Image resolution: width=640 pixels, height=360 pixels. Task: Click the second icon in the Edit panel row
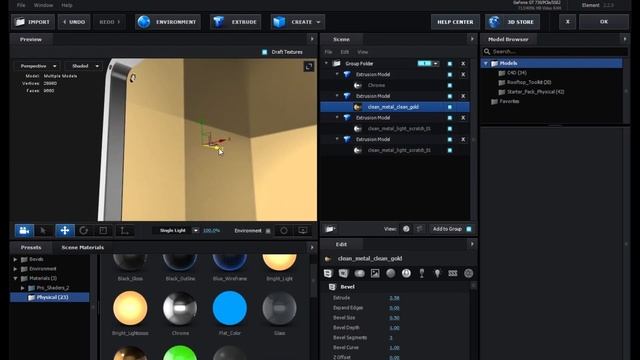pos(343,273)
